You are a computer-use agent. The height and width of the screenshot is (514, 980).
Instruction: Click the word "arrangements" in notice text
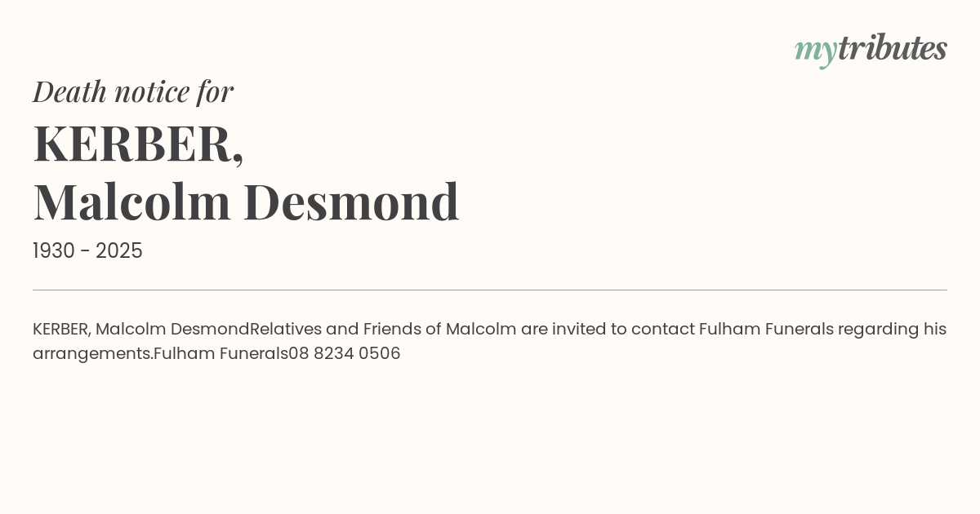[x=92, y=354]
